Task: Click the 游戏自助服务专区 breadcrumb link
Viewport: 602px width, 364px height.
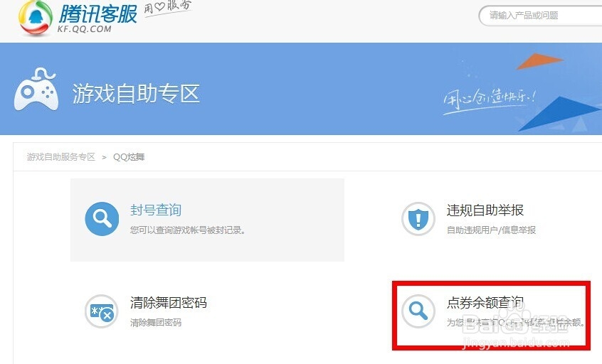Action: tap(60, 157)
